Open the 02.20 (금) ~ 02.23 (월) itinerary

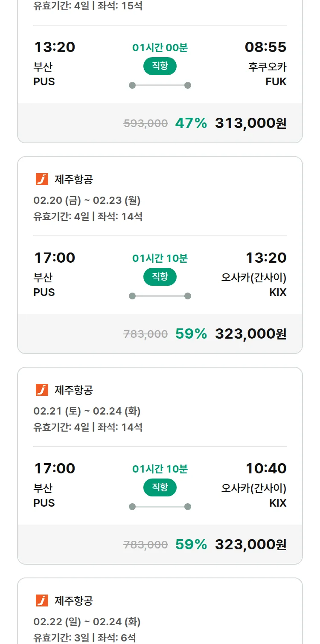(87, 200)
